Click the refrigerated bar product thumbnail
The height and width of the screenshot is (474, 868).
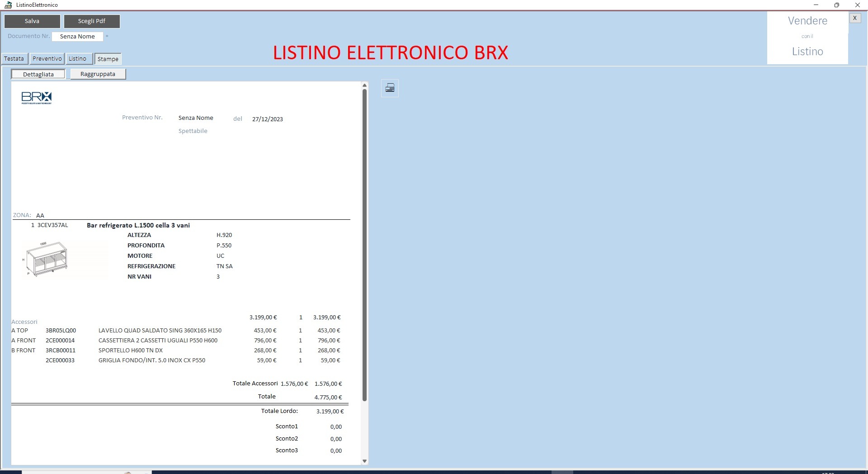[46, 259]
